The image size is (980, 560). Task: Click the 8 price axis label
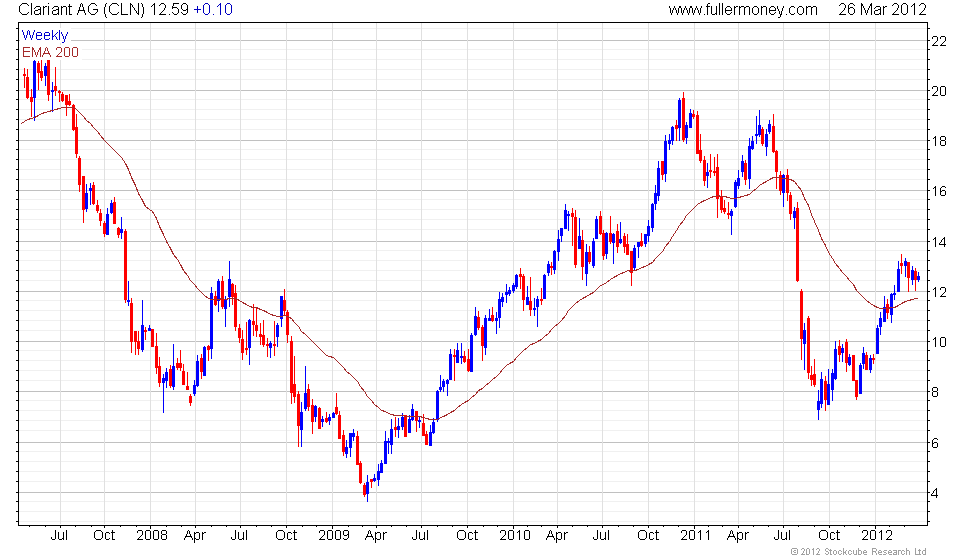pyautogui.click(x=935, y=392)
